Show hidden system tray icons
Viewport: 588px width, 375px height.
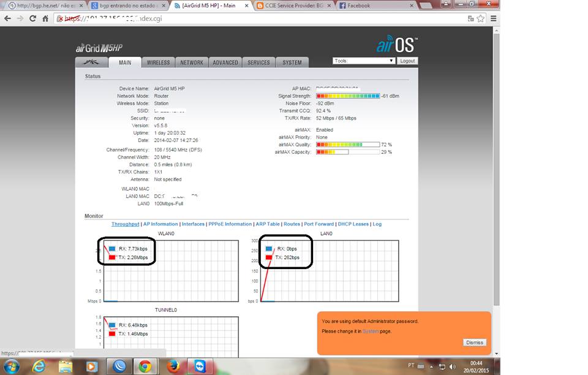[431, 366]
